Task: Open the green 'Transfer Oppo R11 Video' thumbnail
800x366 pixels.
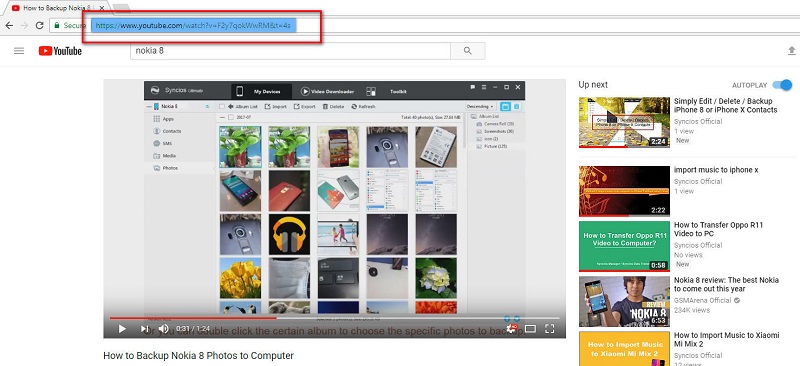Action: pyautogui.click(x=624, y=246)
